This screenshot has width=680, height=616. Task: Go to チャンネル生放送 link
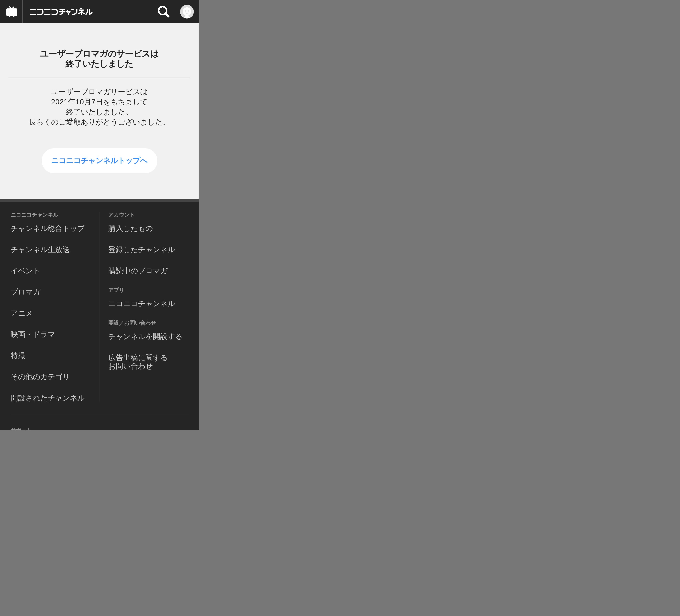point(40,250)
